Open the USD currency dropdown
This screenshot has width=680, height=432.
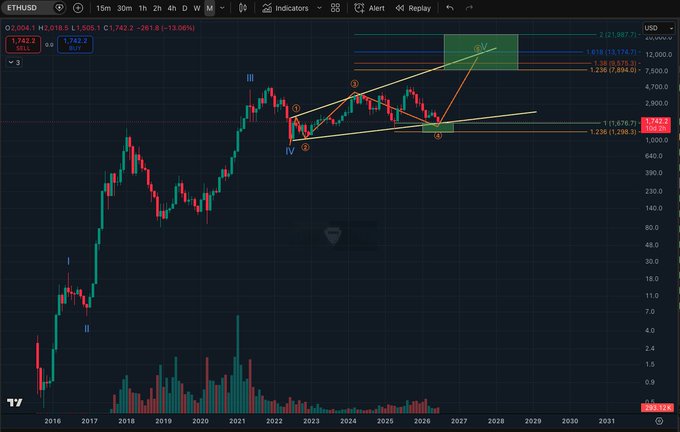pyautogui.click(x=658, y=28)
